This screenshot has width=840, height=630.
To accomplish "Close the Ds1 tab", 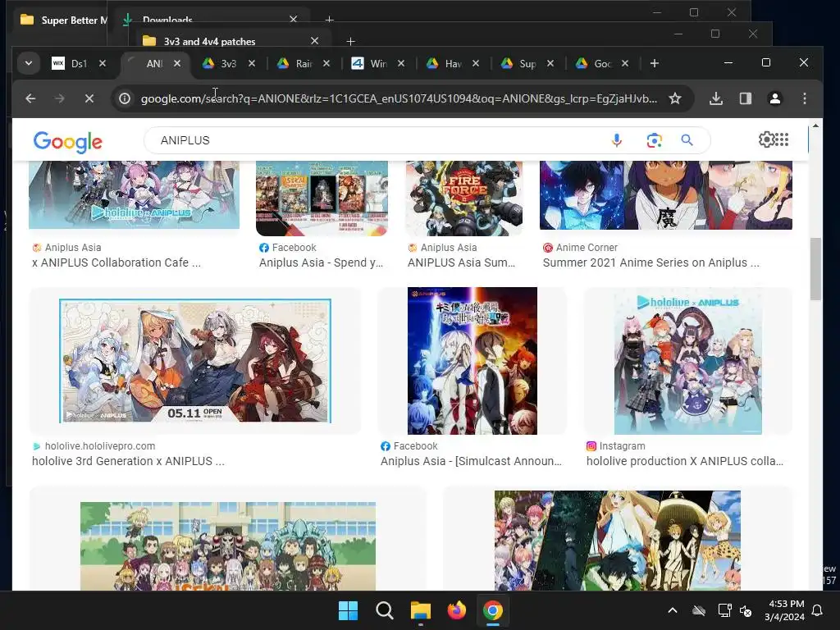I will tap(103, 63).
